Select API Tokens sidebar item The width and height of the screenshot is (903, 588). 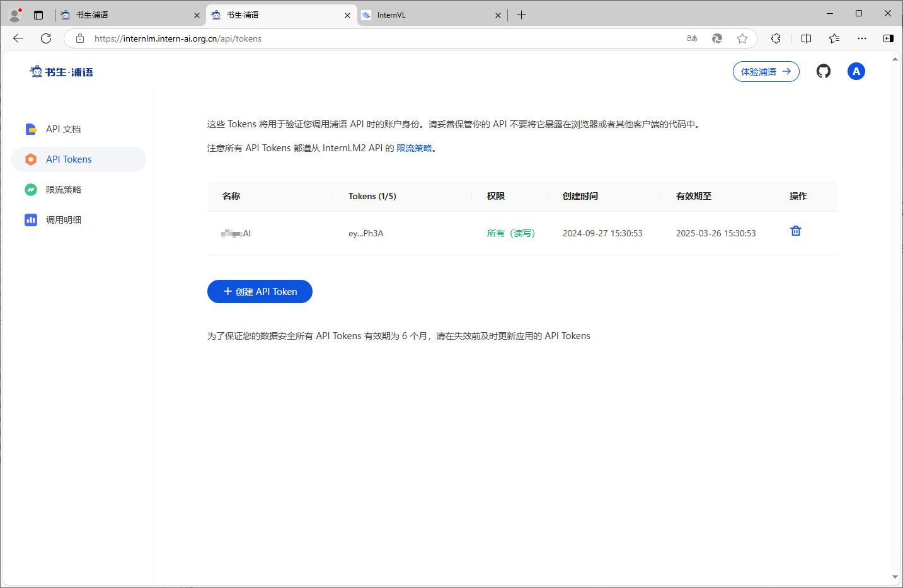coord(79,159)
